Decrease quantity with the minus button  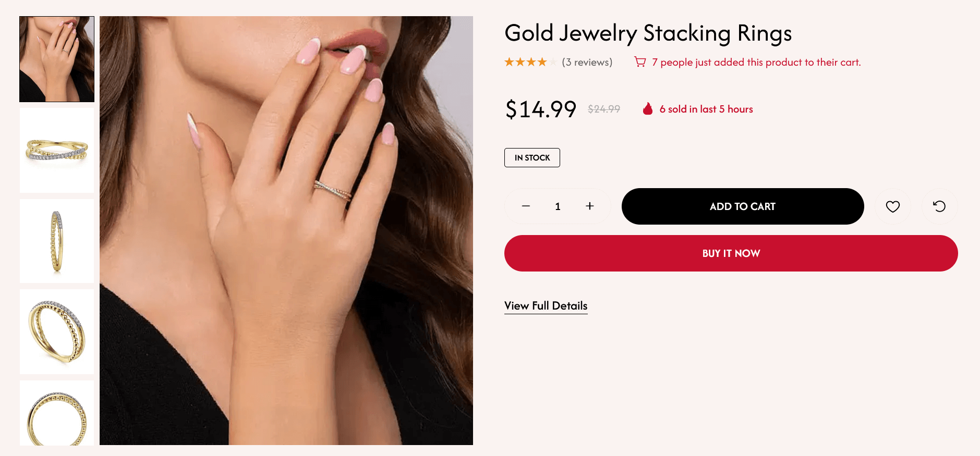click(x=526, y=206)
